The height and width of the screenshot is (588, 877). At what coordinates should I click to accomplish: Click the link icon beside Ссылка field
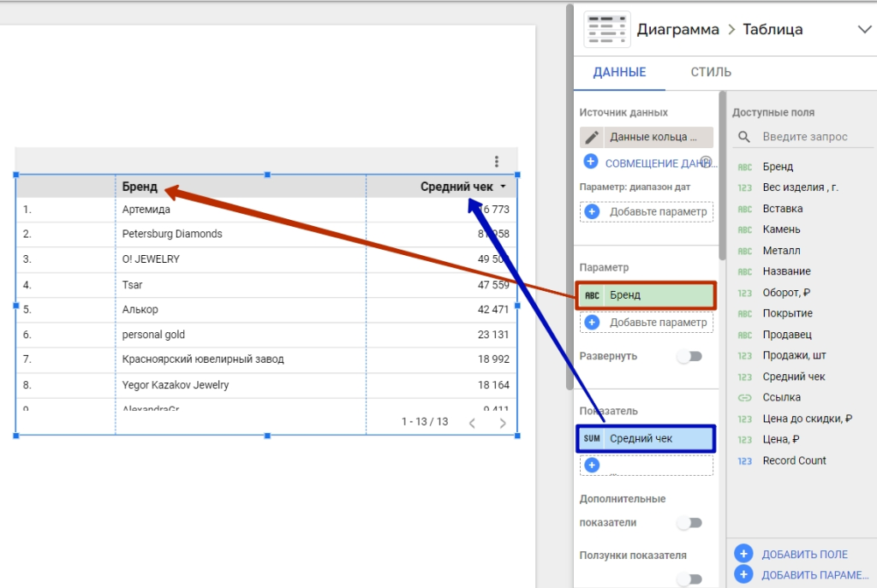(745, 397)
